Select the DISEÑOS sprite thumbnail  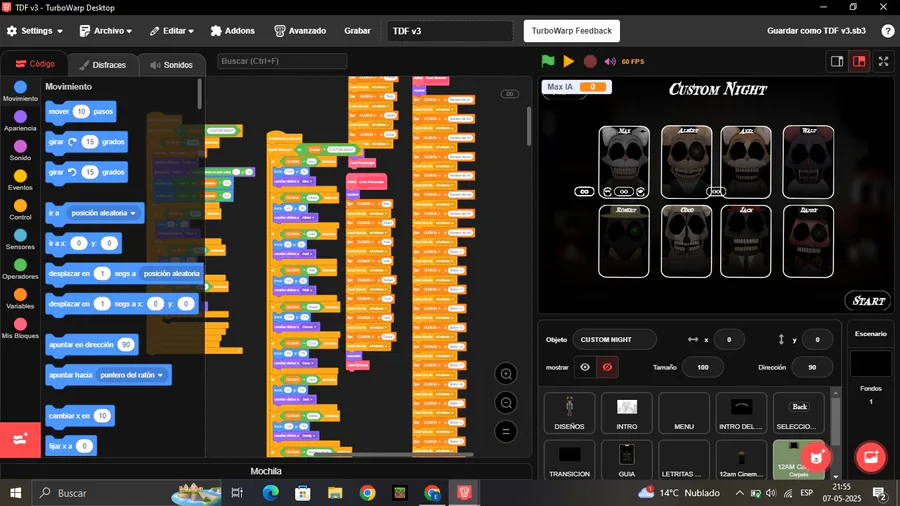click(569, 413)
